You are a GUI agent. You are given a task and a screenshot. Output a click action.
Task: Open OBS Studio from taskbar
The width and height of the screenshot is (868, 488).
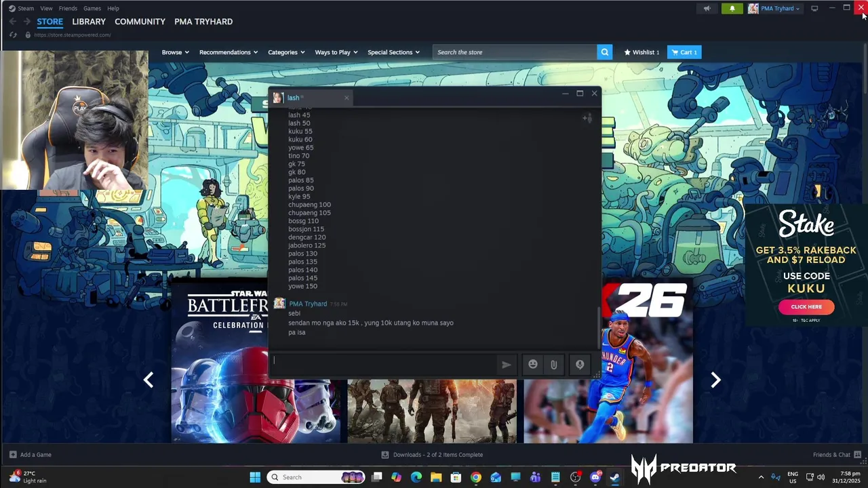tap(576, 477)
